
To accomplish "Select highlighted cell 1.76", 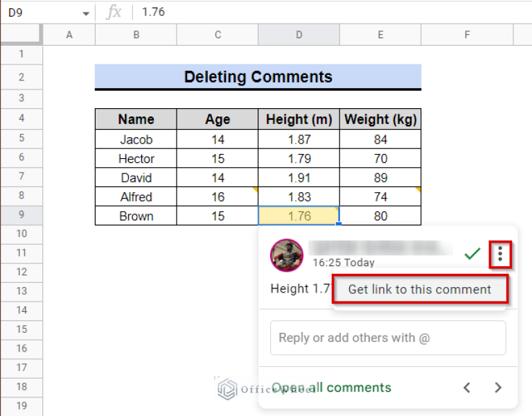I will click(299, 216).
